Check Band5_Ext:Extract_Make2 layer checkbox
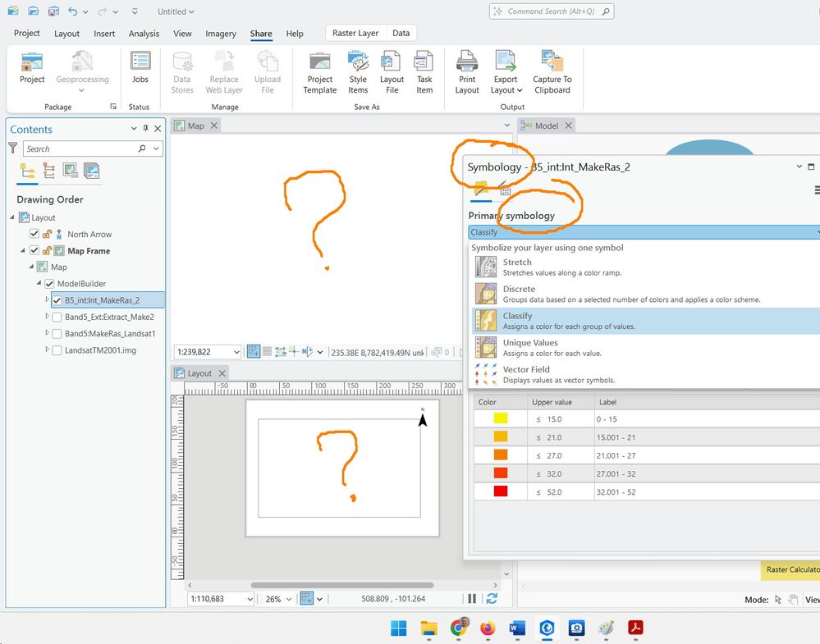Image resolution: width=820 pixels, height=644 pixels. point(57,317)
